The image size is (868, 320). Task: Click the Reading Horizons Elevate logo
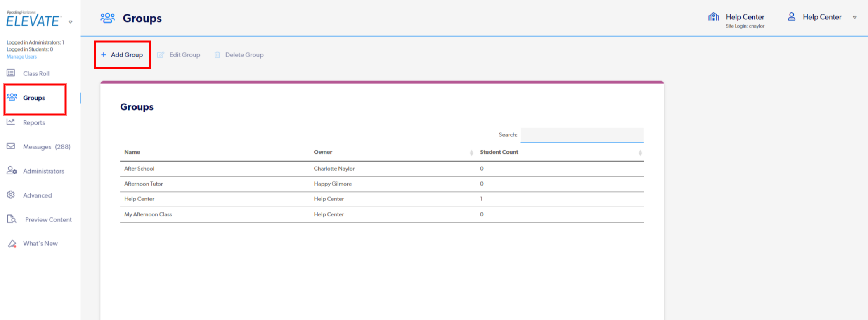33,19
